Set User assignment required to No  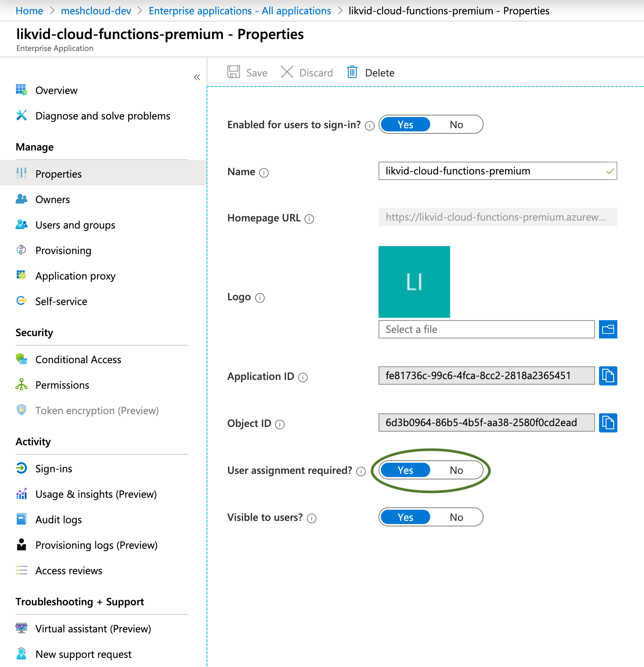[456, 470]
